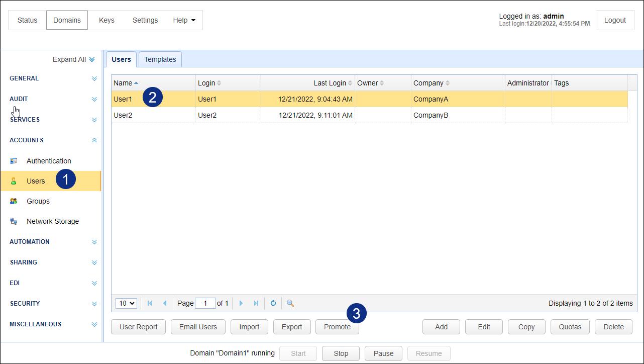Click the 12/21/2022, 9:11:01 AM cell
Viewport: 644px width, 364px height.
(x=308, y=115)
